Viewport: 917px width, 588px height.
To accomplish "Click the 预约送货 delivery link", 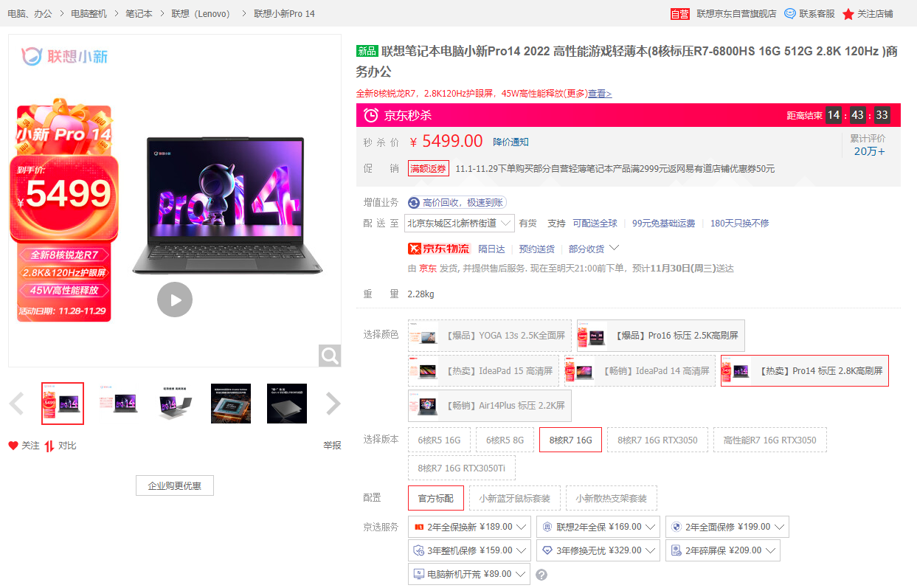I will point(536,249).
